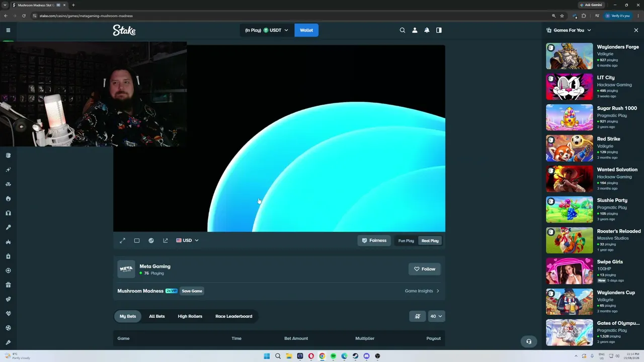The height and width of the screenshot is (362, 644).
Task: Click the browser address bar URL
Action: [x=86, y=16]
